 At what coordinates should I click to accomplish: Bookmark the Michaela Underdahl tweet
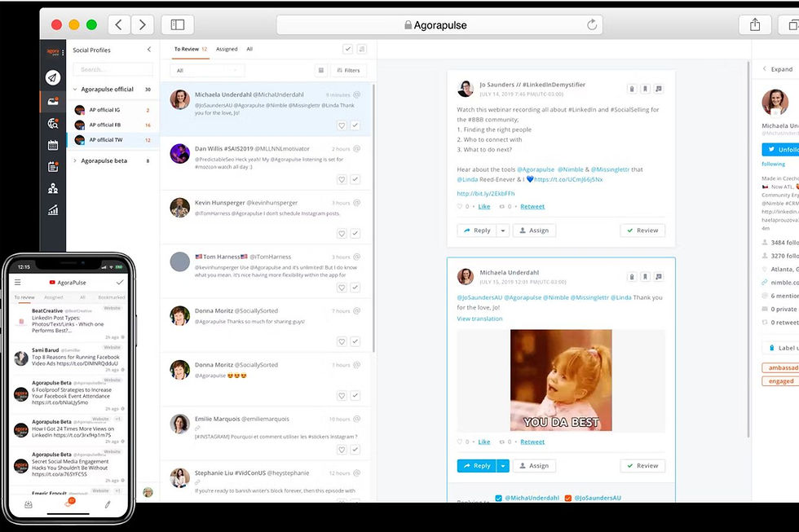(x=645, y=276)
